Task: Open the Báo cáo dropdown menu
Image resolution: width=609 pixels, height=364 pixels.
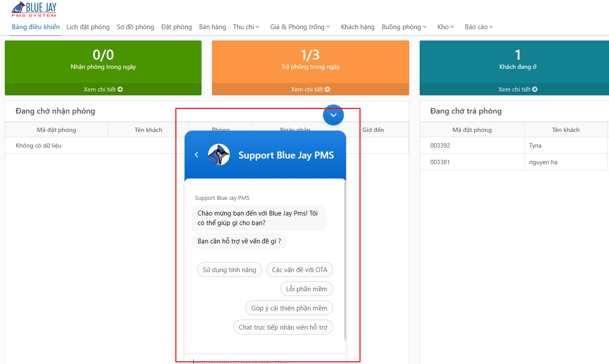Action: (479, 27)
